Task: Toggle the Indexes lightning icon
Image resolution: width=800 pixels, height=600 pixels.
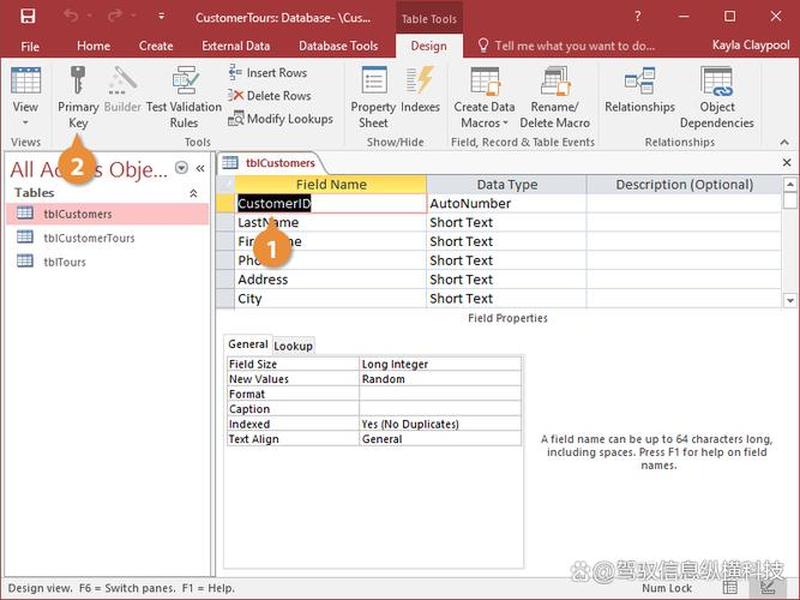Action: (x=420, y=80)
